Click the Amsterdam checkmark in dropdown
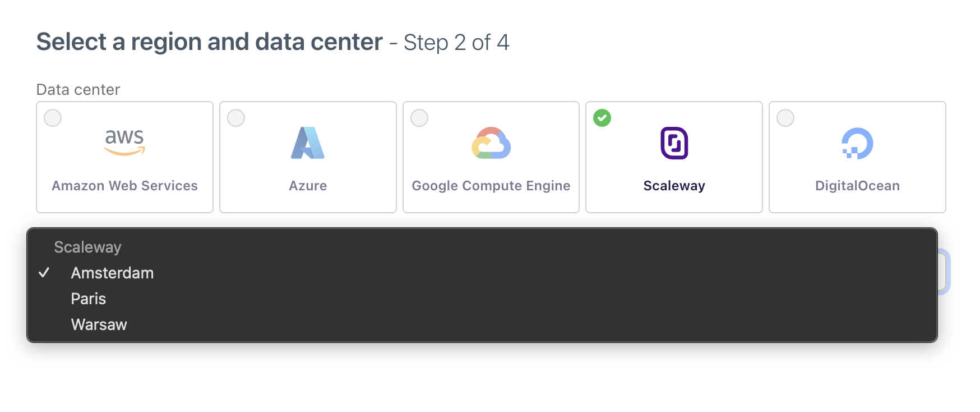 pos(44,273)
